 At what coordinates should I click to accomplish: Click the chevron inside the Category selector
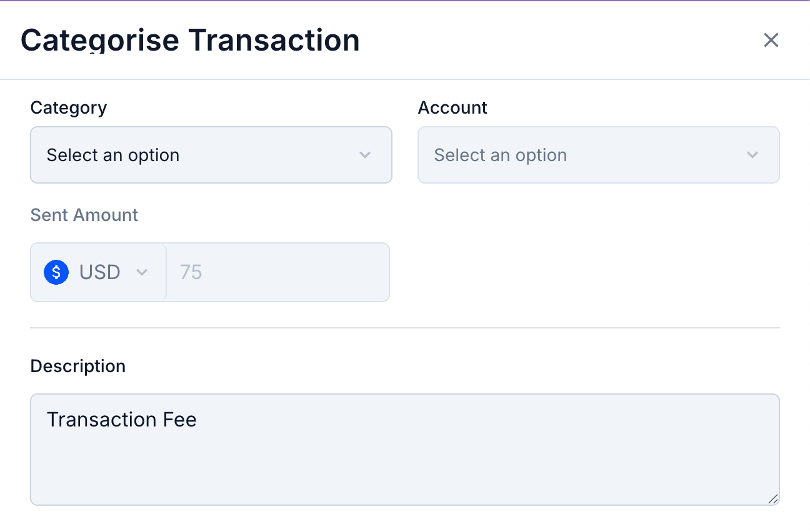point(365,155)
